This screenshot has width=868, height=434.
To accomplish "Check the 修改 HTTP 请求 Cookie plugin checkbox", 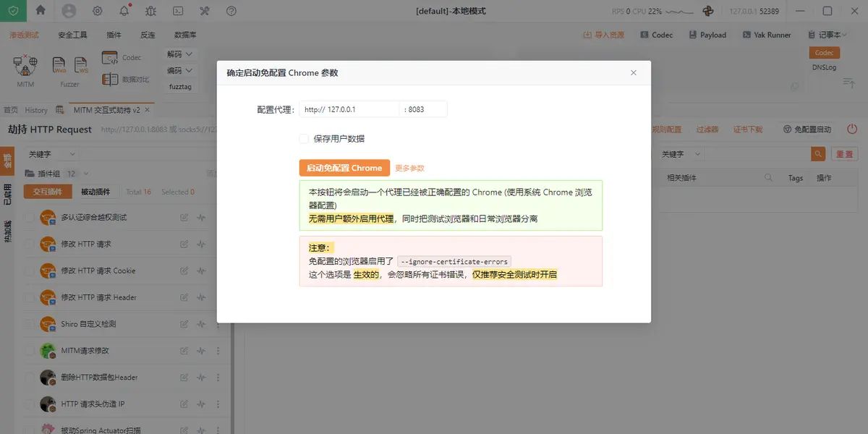I will (x=30, y=270).
